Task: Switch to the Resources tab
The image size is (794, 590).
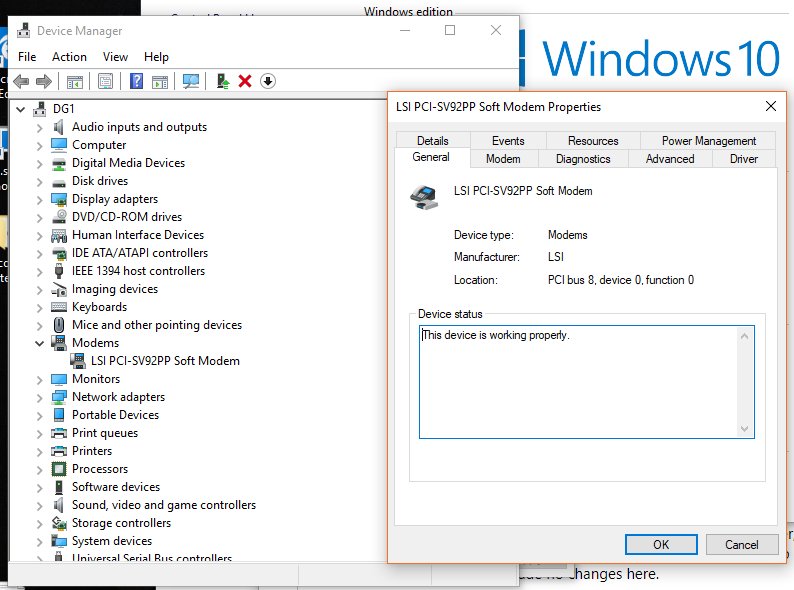Action: click(593, 140)
